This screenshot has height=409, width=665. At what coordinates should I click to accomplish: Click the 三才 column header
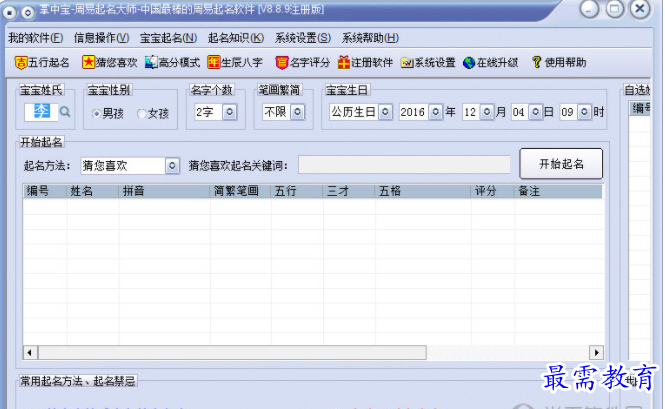point(349,191)
